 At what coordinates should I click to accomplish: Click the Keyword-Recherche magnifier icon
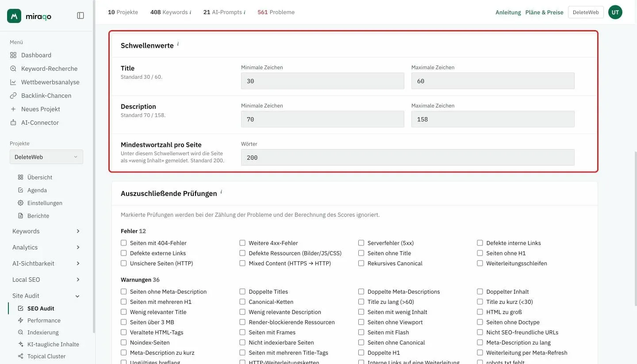click(x=13, y=69)
